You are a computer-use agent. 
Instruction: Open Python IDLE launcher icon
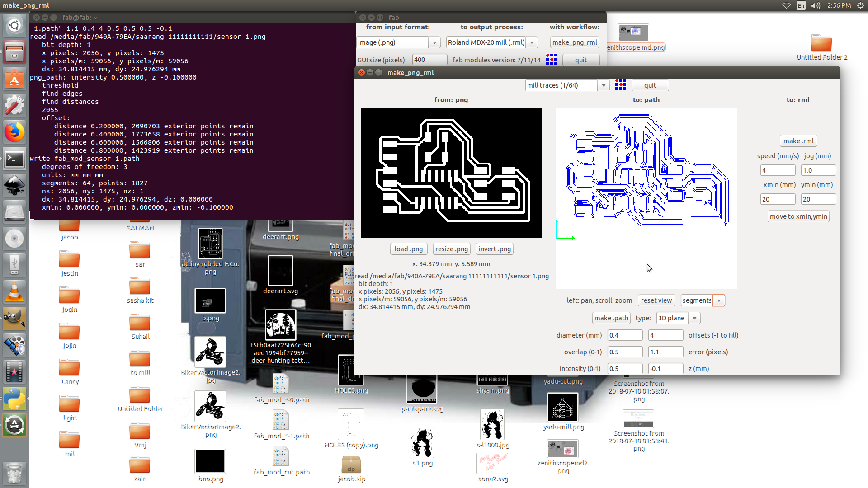tap(14, 399)
